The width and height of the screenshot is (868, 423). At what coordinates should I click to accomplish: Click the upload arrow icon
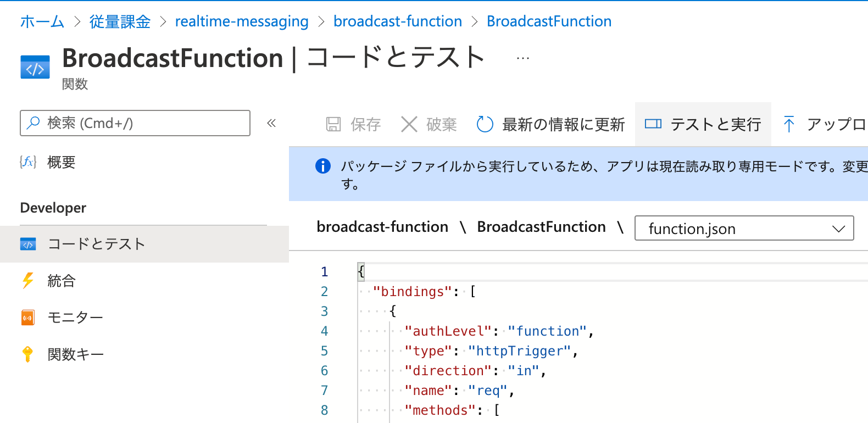tap(789, 125)
